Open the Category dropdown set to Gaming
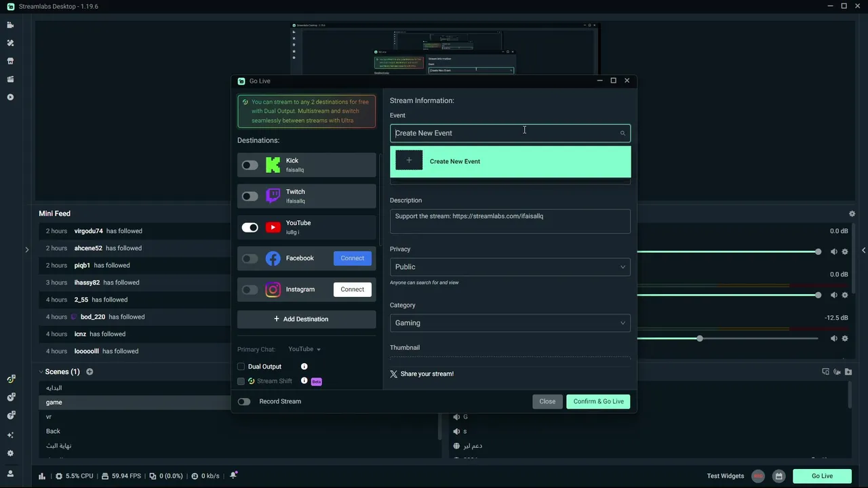The image size is (868, 488). [510, 323]
